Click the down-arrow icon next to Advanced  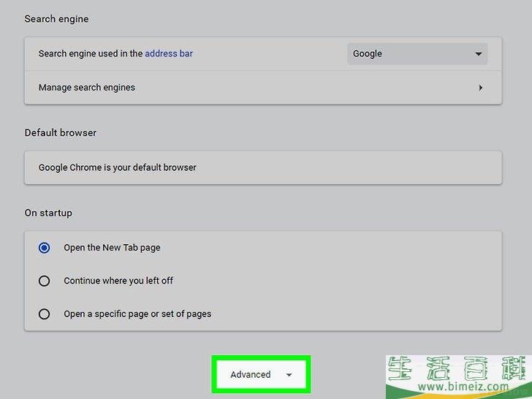[289, 375]
